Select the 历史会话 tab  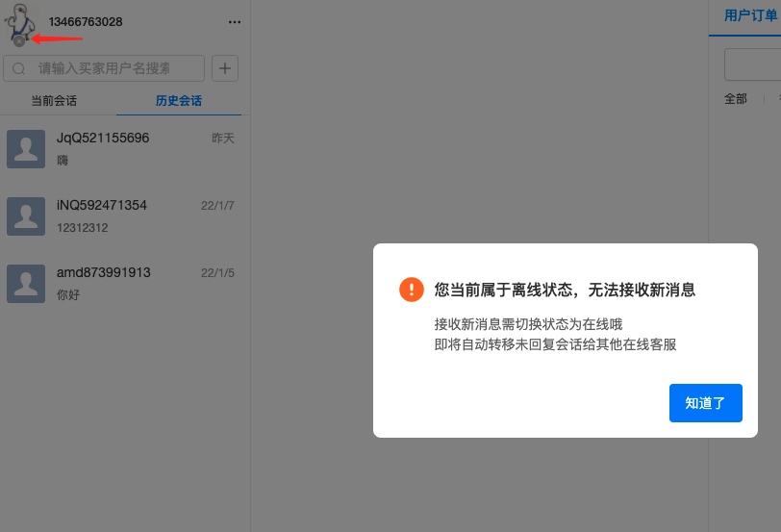tap(179, 101)
